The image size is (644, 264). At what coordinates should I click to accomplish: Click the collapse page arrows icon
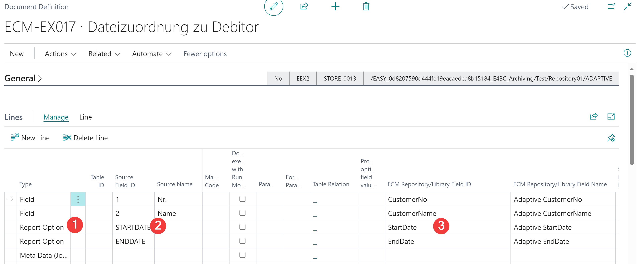[627, 7]
